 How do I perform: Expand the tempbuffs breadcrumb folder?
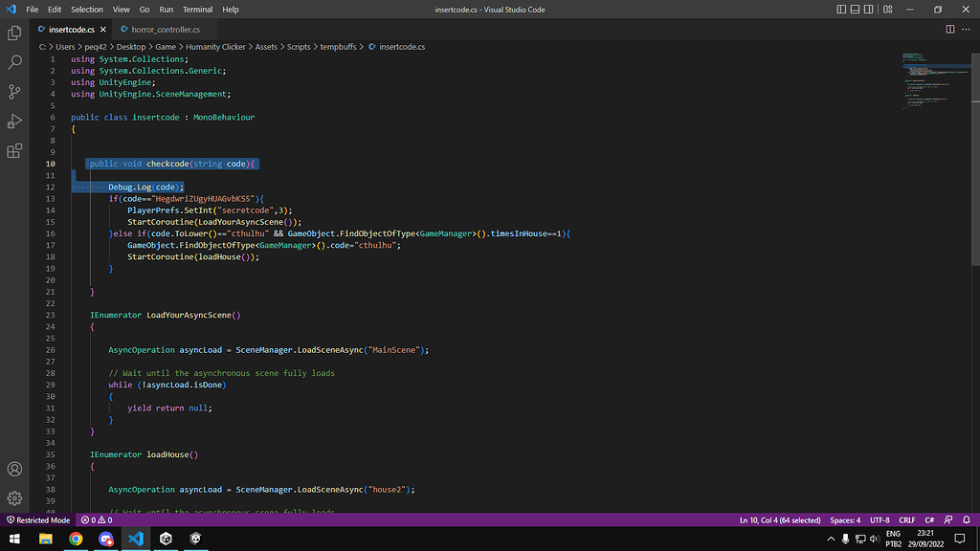(x=339, y=46)
